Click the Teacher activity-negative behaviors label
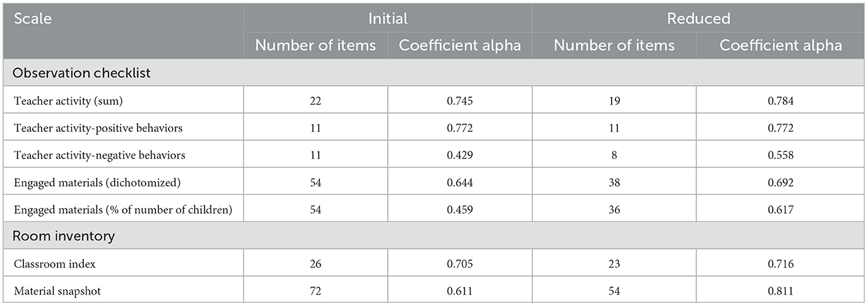This screenshot has width=868, height=306. 100,155
